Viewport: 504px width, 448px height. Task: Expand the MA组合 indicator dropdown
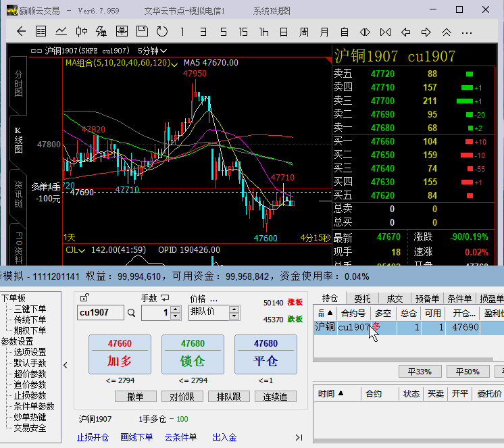175,64
